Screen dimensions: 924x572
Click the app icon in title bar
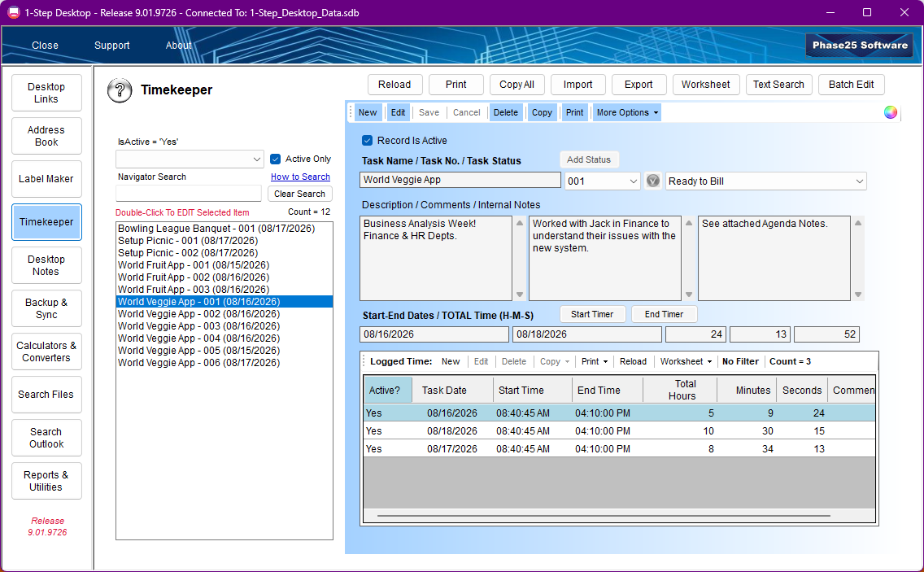pyautogui.click(x=13, y=12)
